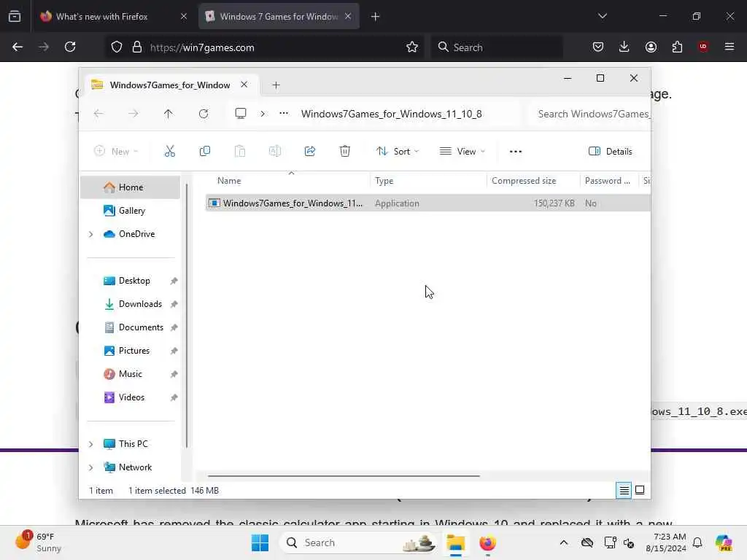Expand the This PC tree node

[x=91, y=444]
